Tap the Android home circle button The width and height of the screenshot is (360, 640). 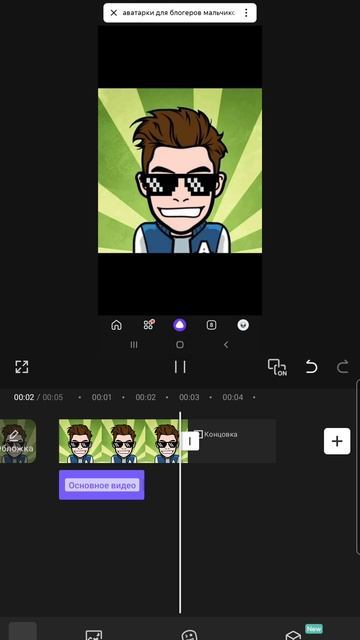coord(180,344)
